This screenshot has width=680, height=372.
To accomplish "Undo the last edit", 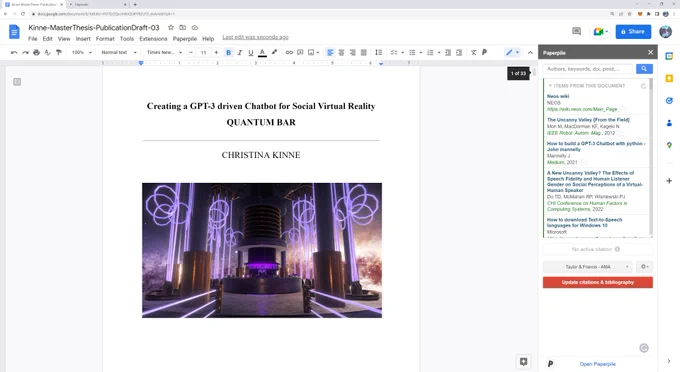I will 14,52.
